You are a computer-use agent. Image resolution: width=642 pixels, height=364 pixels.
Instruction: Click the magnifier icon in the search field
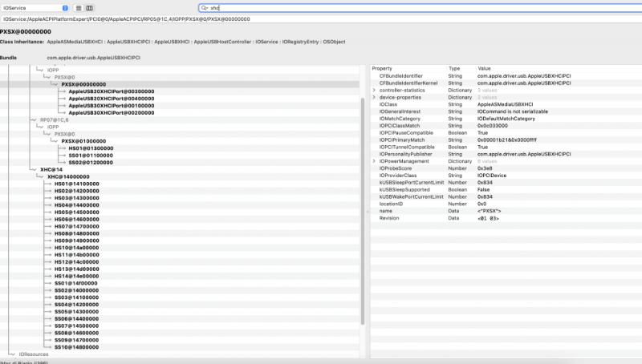tap(205, 7)
